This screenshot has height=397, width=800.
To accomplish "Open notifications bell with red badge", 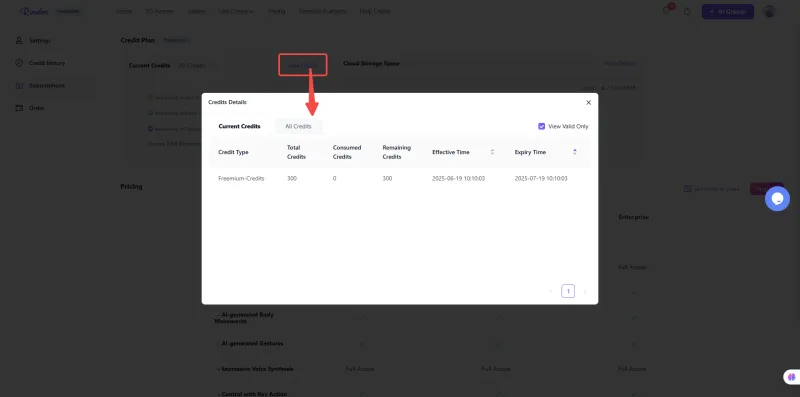I will 667,10.
